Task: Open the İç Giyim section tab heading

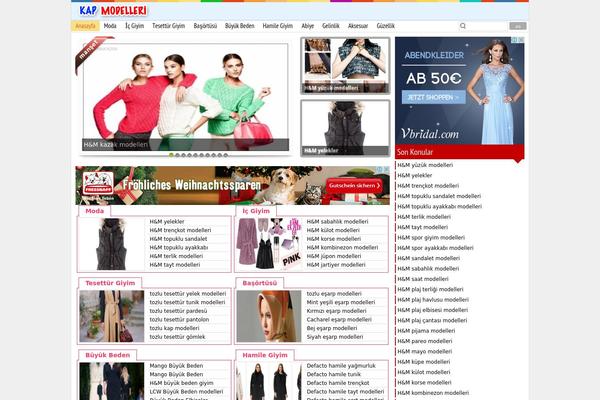Action: pos(256,211)
